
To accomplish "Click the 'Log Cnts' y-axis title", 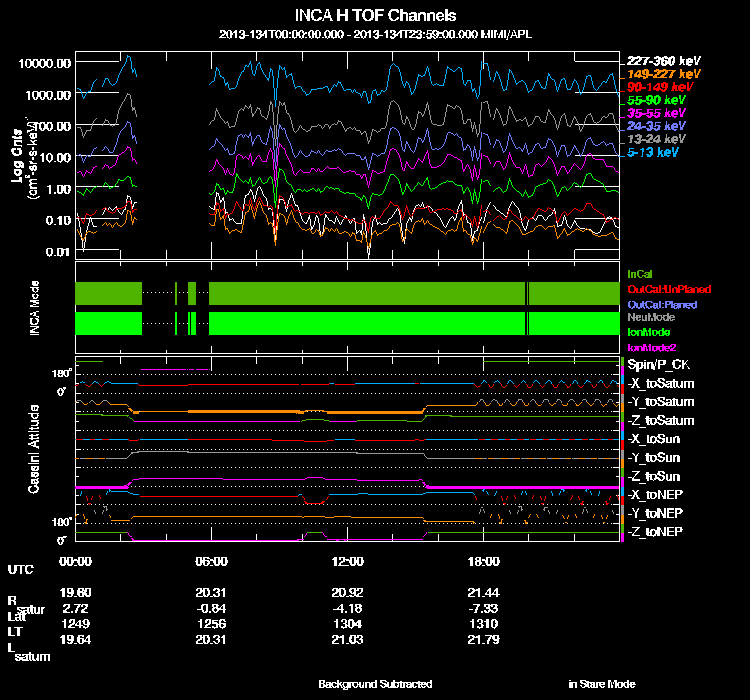I will point(18,156).
